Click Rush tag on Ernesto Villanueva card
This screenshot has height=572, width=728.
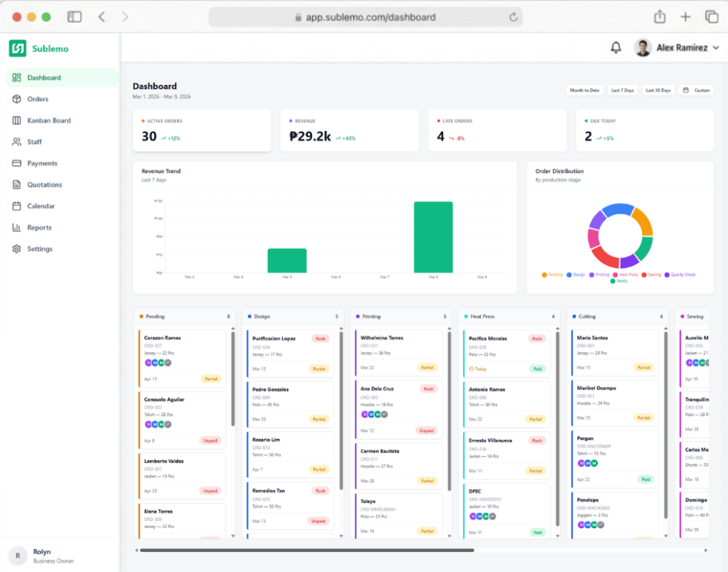point(537,440)
